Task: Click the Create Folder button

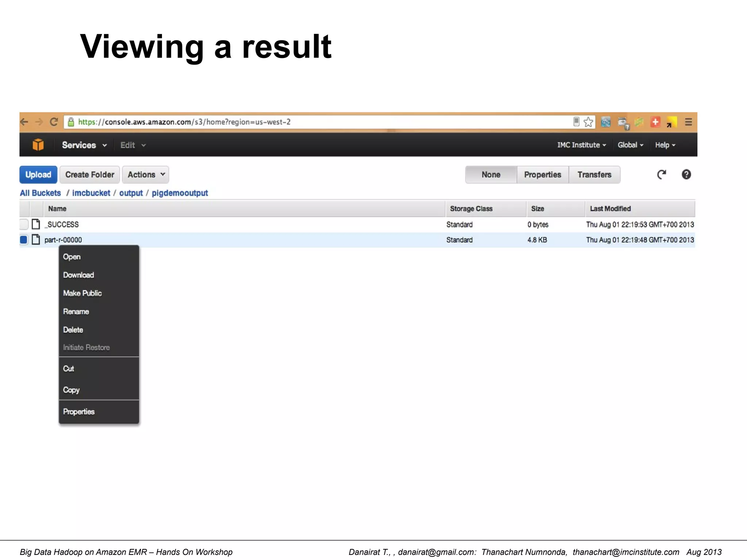Action: [90, 175]
